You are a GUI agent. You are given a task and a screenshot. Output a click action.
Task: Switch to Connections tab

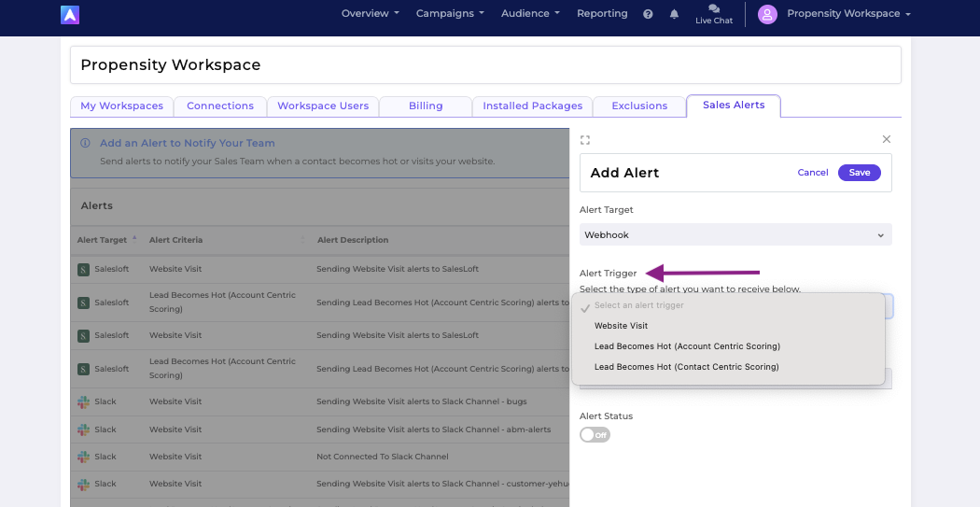coord(220,106)
